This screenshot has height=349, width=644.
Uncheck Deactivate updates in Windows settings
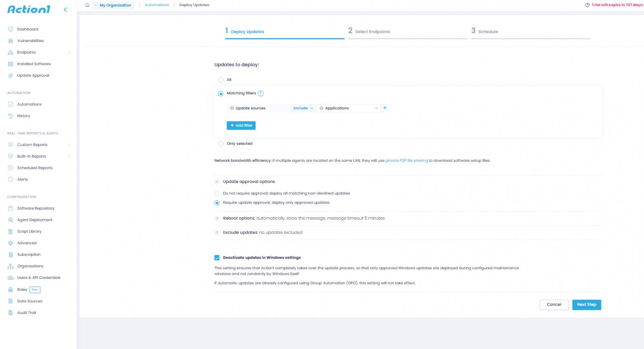tap(217, 258)
